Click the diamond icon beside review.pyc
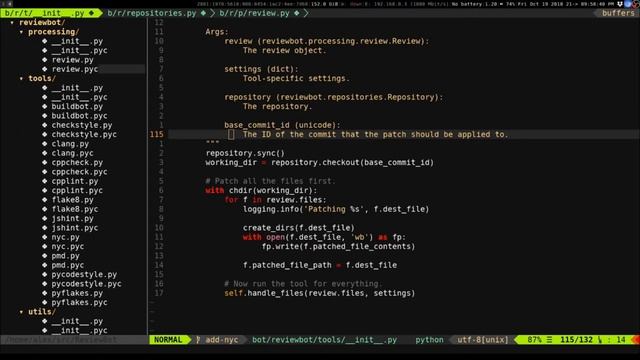The height and width of the screenshot is (360, 640). [x=44, y=69]
